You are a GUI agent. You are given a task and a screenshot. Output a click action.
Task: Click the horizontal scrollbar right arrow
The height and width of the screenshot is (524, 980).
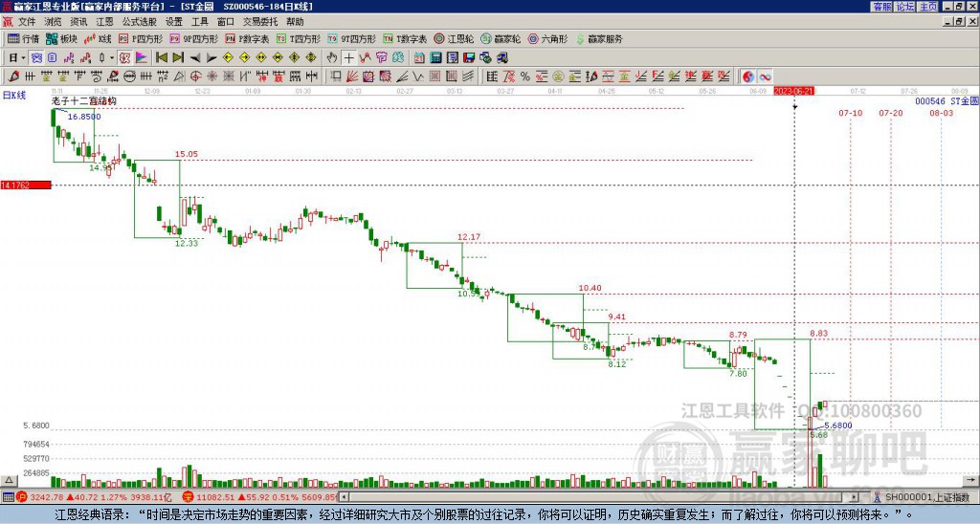tap(855, 497)
